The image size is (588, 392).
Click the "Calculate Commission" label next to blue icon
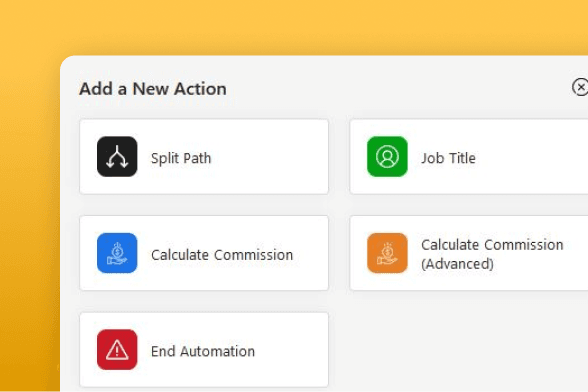tap(222, 255)
